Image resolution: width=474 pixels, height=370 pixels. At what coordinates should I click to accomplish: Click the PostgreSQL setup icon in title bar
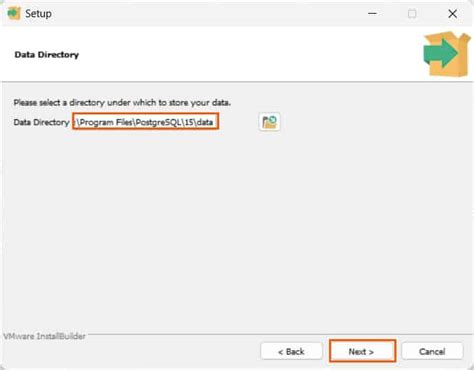tap(14, 14)
